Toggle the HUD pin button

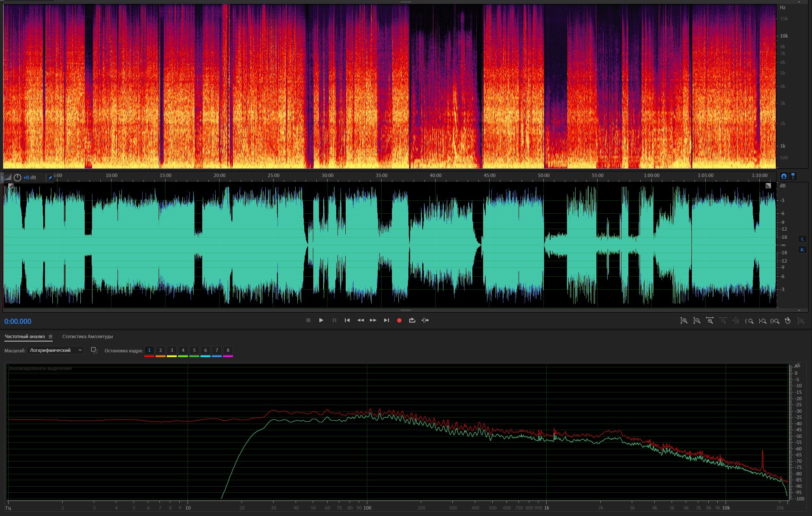pyautogui.click(x=50, y=177)
